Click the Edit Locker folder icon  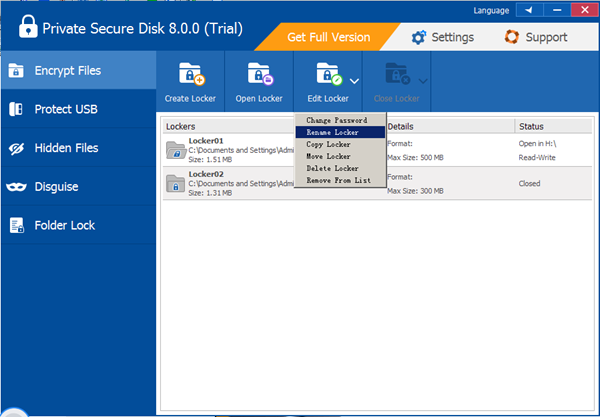328,75
